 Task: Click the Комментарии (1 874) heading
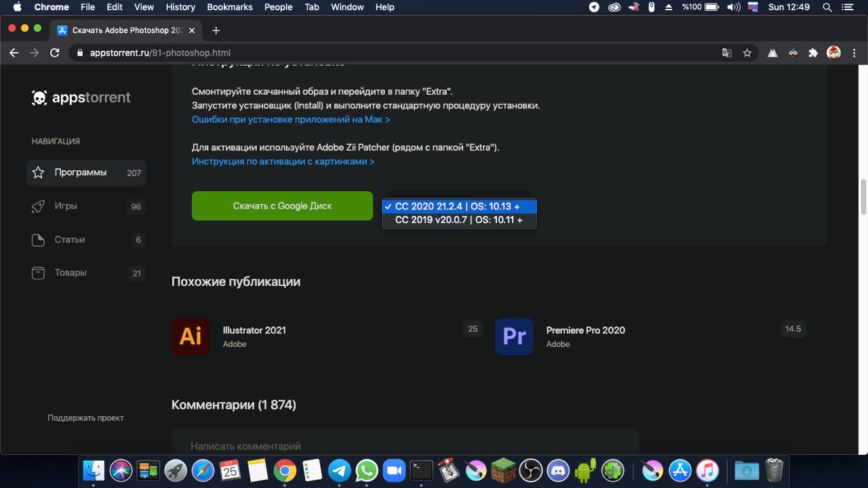[x=234, y=405]
